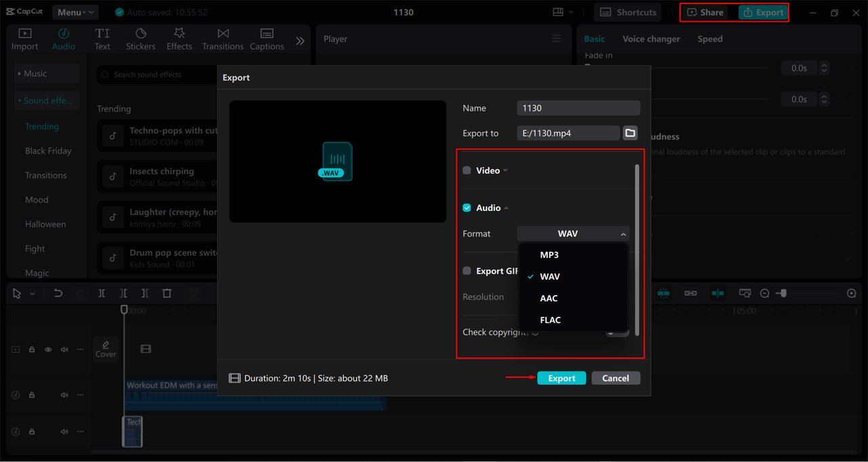The width and height of the screenshot is (868, 462).
Task: Select the Trending sound category
Action: 42,126
